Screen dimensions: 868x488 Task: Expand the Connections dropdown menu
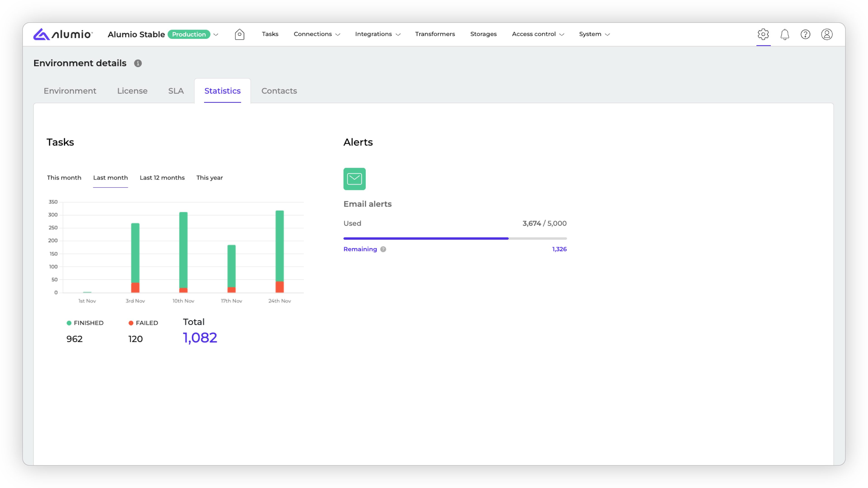click(317, 34)
